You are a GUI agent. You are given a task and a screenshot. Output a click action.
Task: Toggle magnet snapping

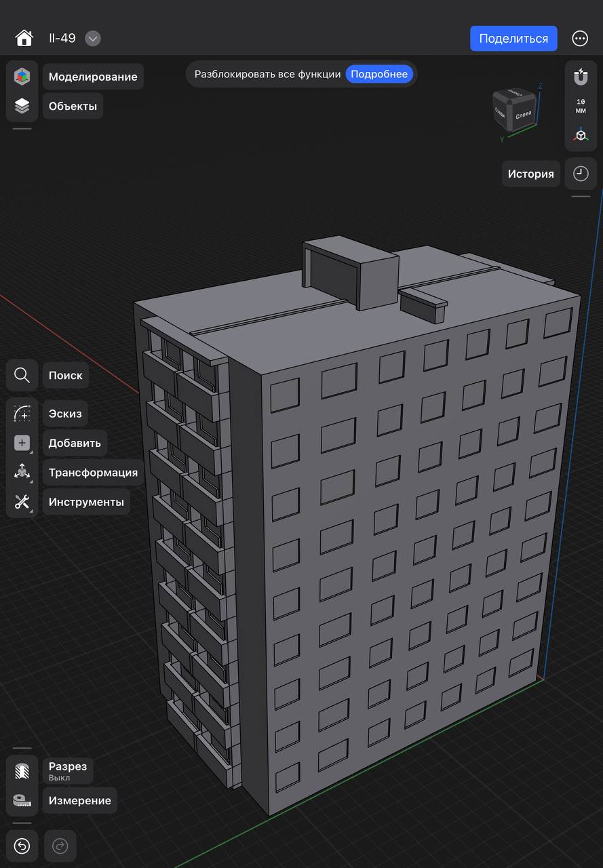tap(581, 77)
